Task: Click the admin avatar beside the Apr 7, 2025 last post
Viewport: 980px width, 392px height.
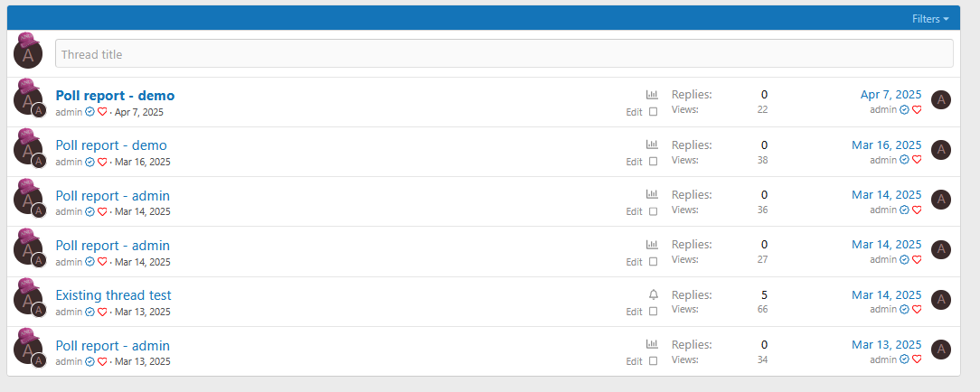Action: (940, 100)
